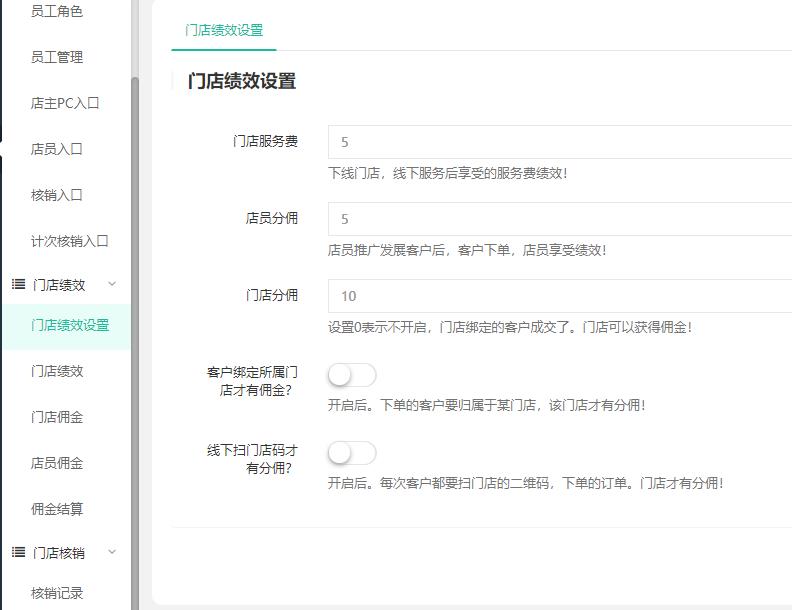Viewport: 792px width, 610px height.
Task: Collapse the 门店绩效 menu chevron
Action: 112,284
